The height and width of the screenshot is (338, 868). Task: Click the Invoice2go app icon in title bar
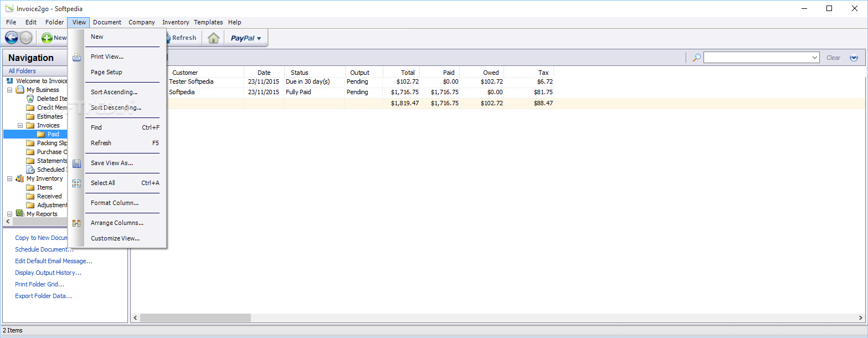9,8
